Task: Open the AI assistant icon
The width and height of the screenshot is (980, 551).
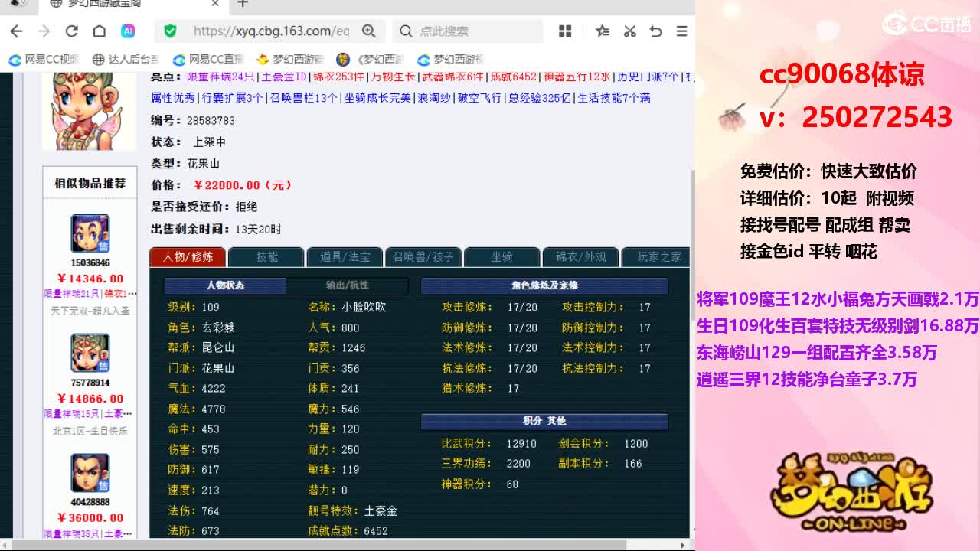Action: click(128, 31)
